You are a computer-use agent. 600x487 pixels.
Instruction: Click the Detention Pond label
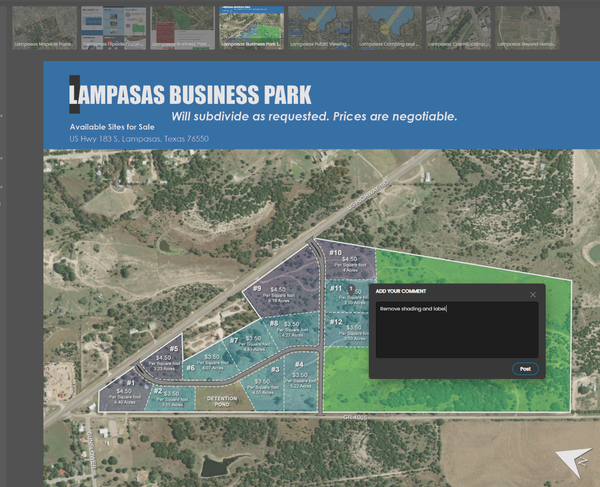(x=222, y=401)
